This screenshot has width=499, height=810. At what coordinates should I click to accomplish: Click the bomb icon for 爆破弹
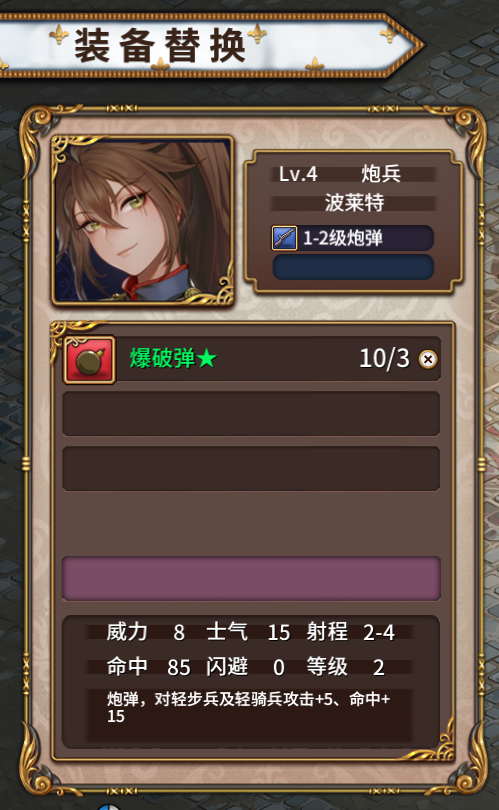tap(89, 360)
